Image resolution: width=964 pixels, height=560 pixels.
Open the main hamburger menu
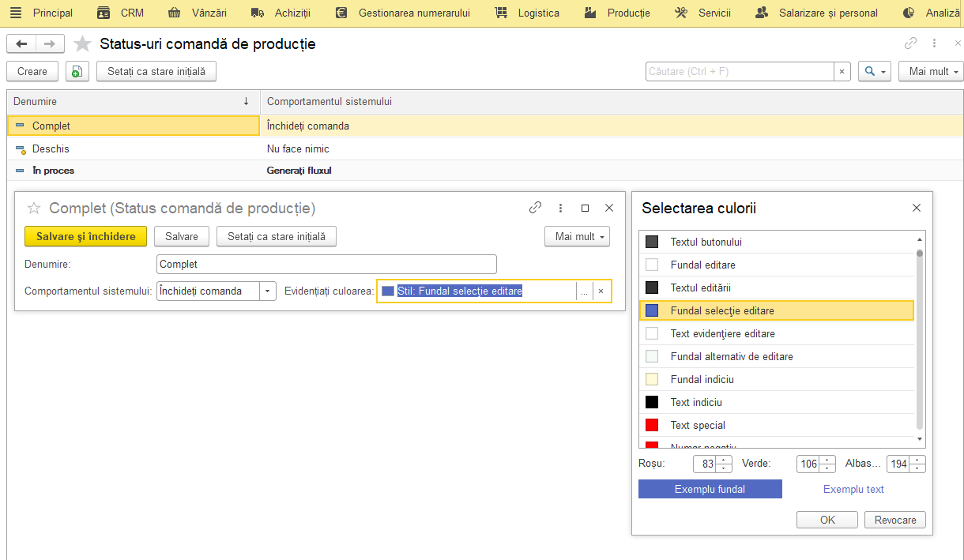16,13
